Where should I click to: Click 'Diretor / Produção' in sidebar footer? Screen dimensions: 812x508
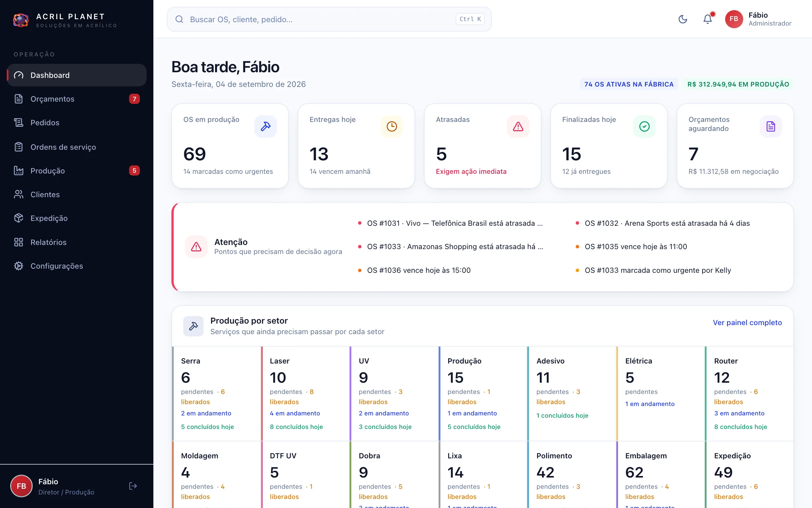pos(66,492)
